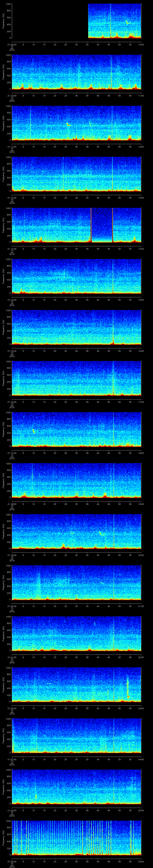Click the 21:19:00 start time label
Image resolution: width=153 pixels, height=868 pixels.
click(x=12, y=555)
